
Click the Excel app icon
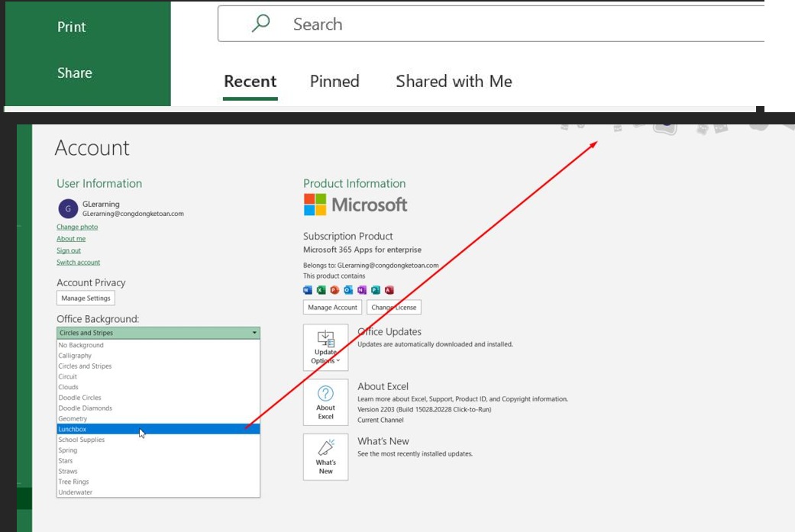tap(321, 290)
